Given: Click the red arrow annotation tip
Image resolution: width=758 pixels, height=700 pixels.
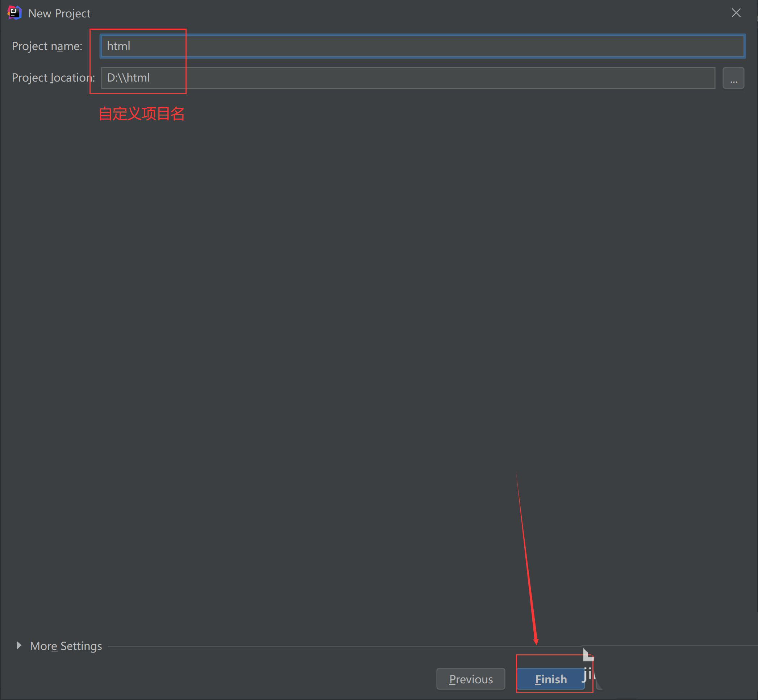Looking at the screenshot, I should pos(536,642).
